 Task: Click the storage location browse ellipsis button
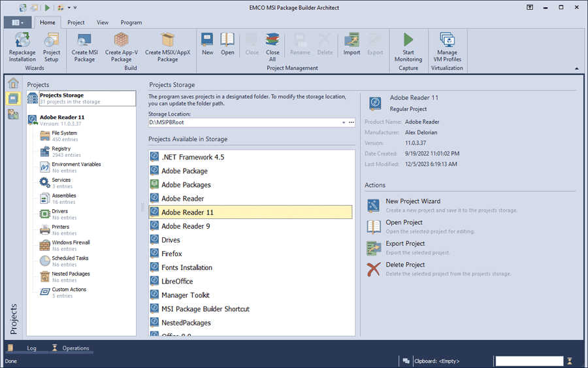pos(351,122)
